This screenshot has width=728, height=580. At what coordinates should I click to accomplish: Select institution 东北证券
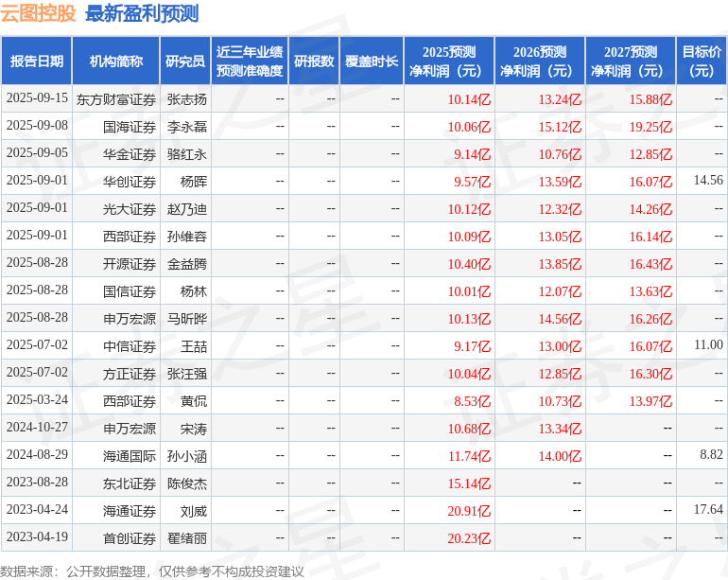(x=130, y=483)
